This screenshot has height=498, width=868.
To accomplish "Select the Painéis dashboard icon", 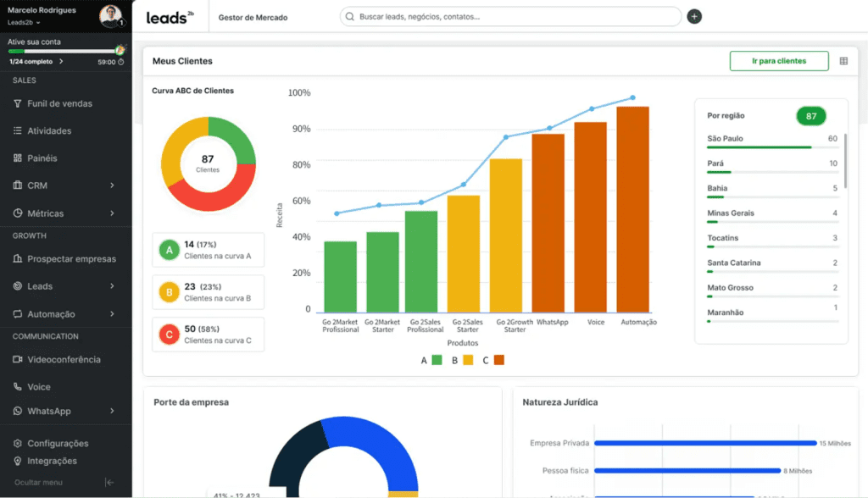I will pyautogui.click(x=18, y=158).
